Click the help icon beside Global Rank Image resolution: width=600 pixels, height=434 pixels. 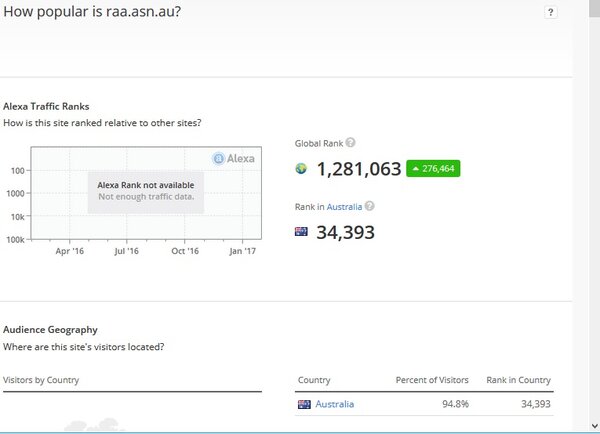click(350, 143)
